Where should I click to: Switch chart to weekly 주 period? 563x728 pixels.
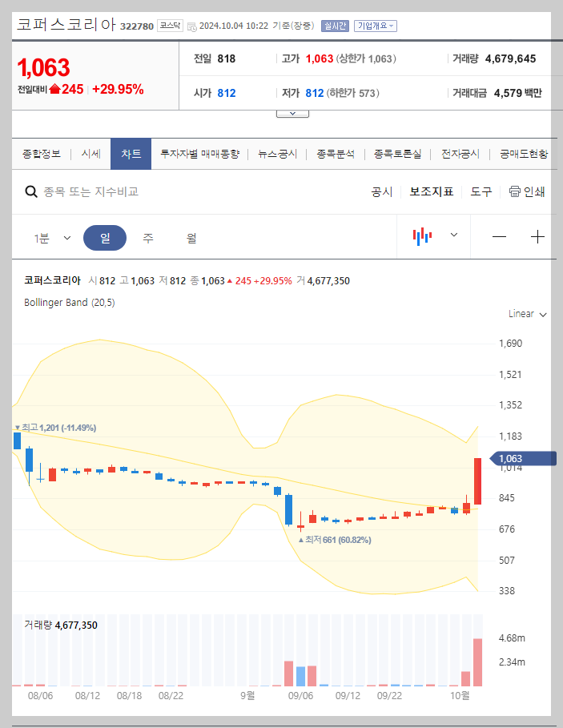click(x=147, y=236)
